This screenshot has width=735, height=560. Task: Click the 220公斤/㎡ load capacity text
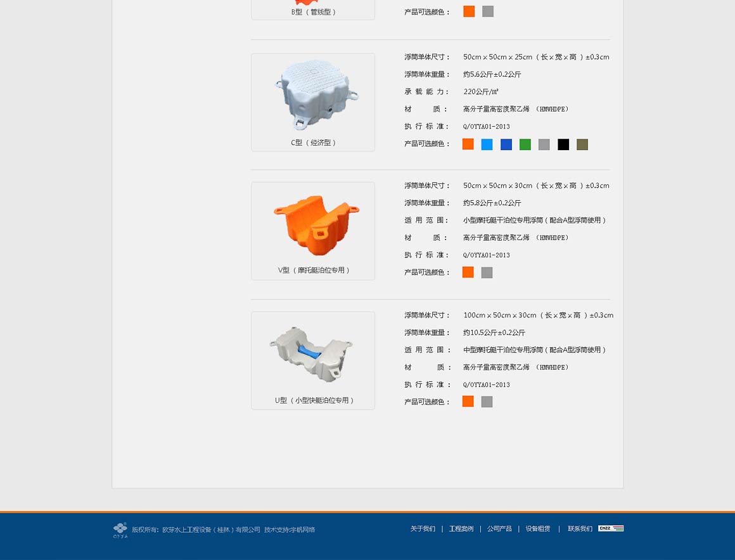[x=480, y=92]
